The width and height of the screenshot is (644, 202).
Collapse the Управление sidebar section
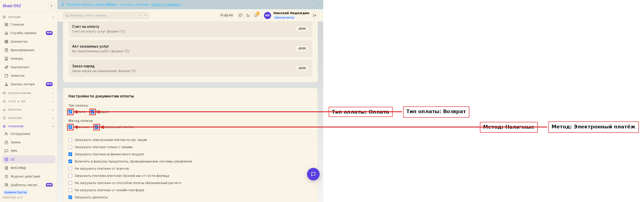[29, 127]
